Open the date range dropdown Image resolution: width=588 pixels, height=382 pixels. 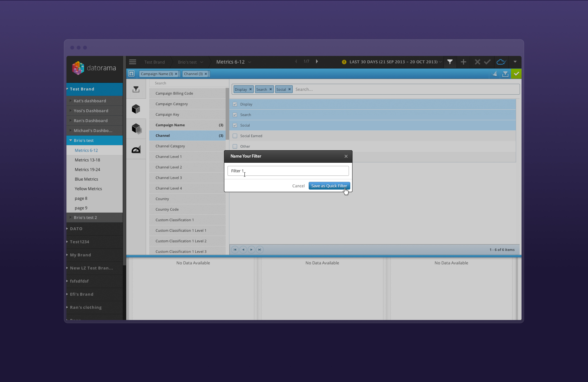point(393,62)
